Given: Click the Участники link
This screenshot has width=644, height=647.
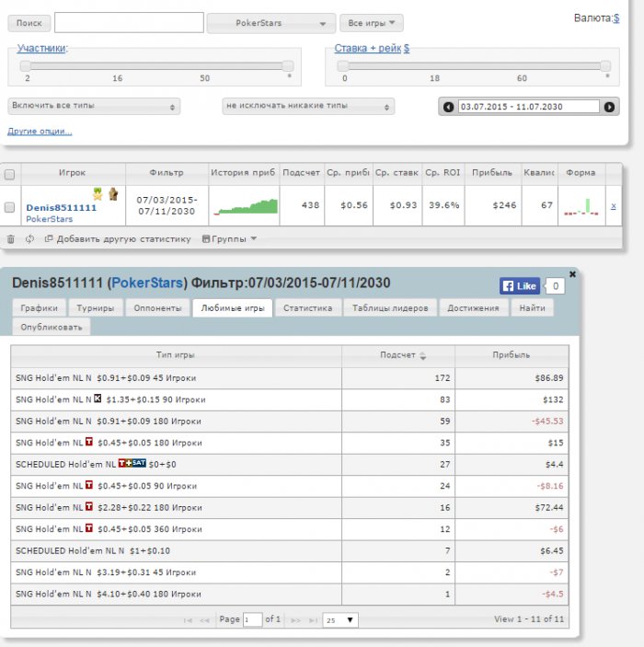Looking at the screenshot, I should point(41,48).
